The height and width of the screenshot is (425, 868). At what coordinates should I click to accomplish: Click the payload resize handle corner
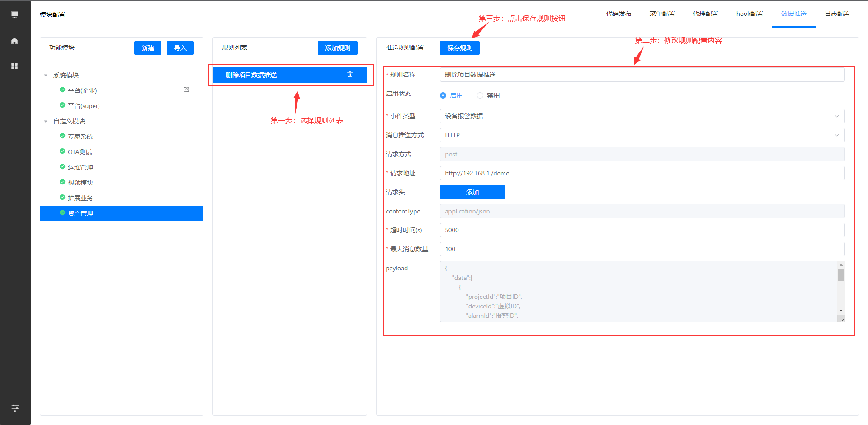click(842, 320)
